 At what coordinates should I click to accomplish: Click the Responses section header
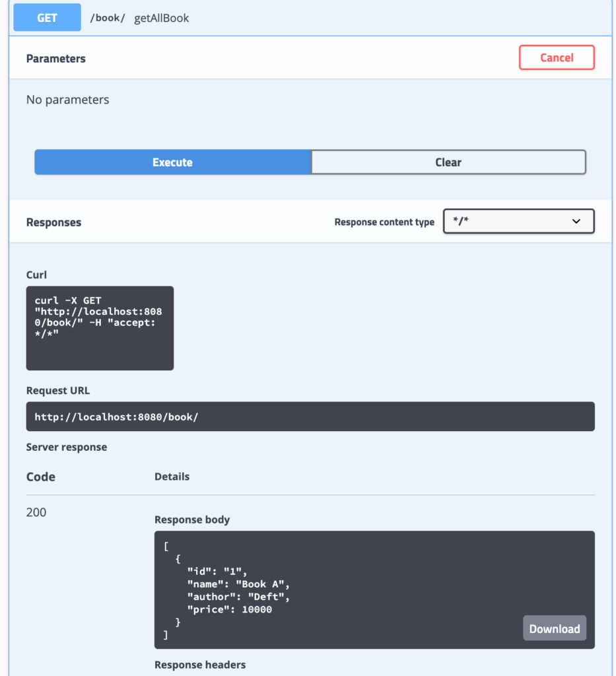tap(55, 222)
